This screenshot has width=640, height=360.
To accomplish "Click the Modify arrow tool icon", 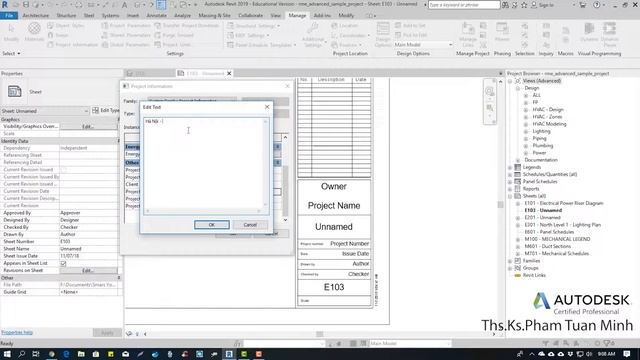I will [x=11, y=29].
